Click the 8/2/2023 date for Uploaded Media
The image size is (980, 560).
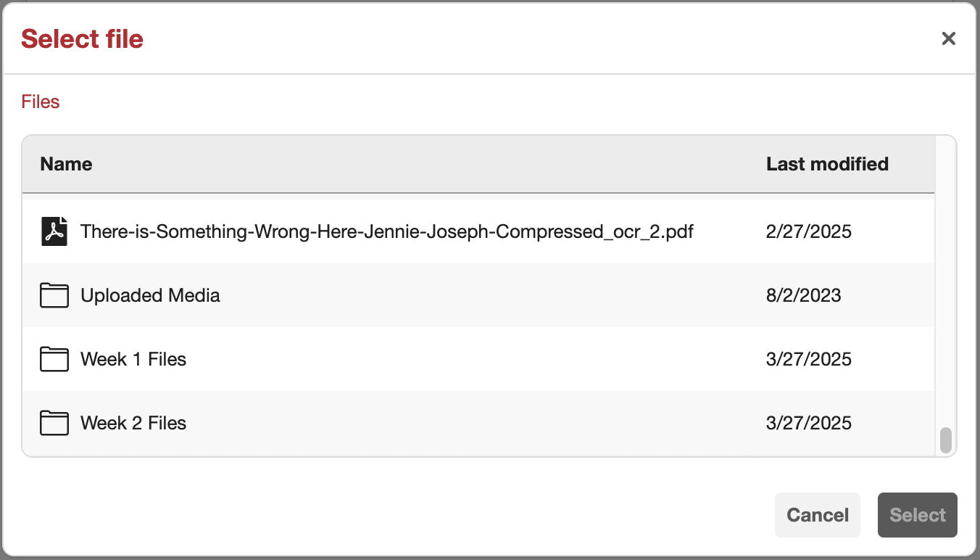[x=803, y=295]
